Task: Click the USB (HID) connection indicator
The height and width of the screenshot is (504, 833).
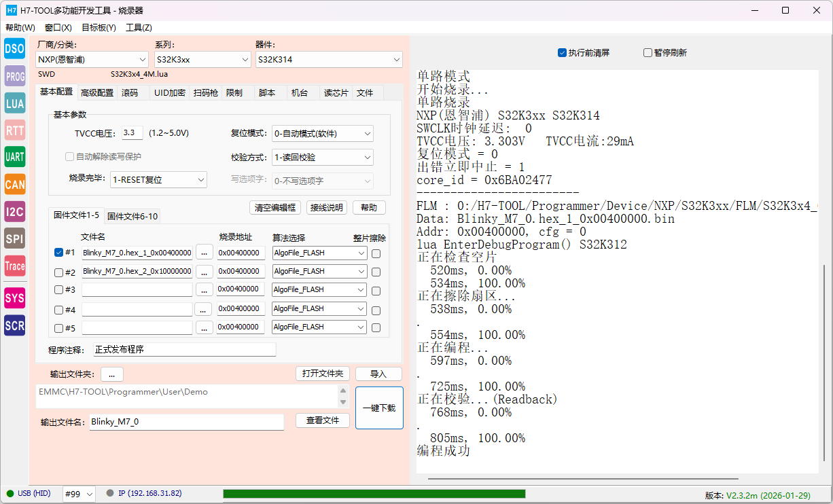Action: pyautogui.click(x=29, y=493)
